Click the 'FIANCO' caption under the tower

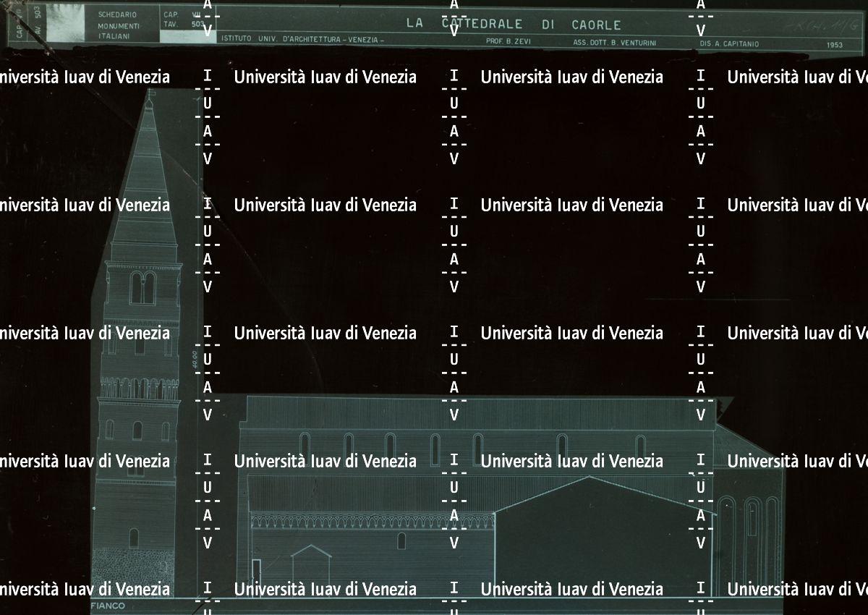click(x=109, y=606)
